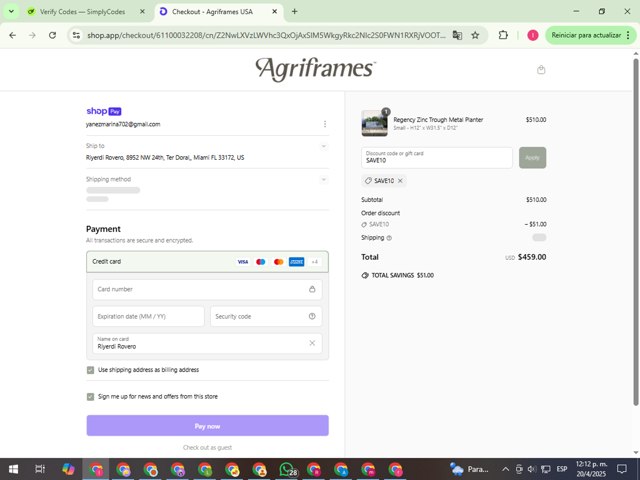Click the Miami FL shipping address text

tap(165, 158)
